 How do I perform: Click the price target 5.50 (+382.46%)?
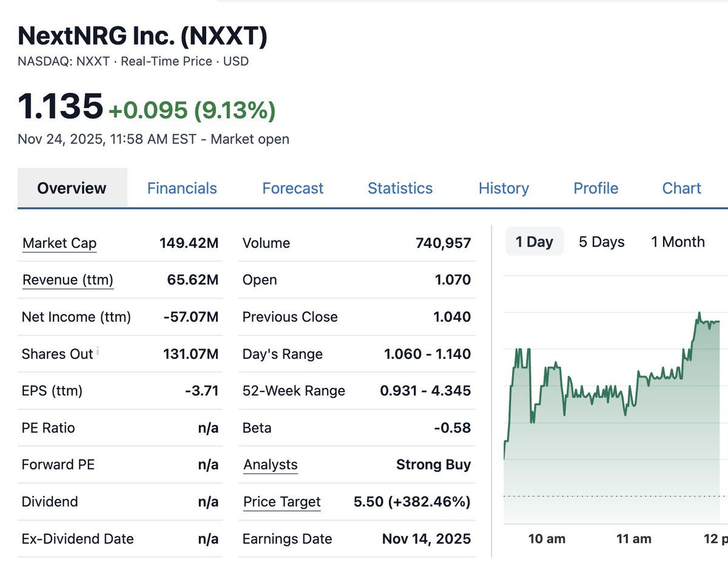412,502
